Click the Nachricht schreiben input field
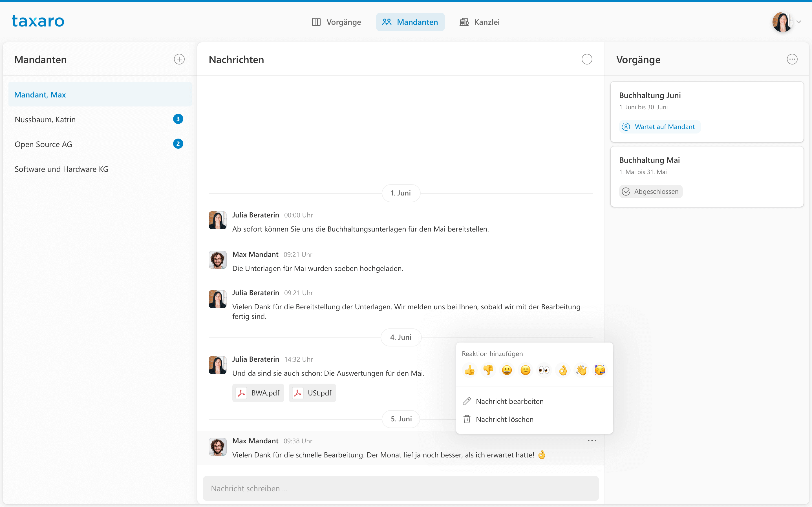This screenshot has height=507, width=812. (401, 489)
